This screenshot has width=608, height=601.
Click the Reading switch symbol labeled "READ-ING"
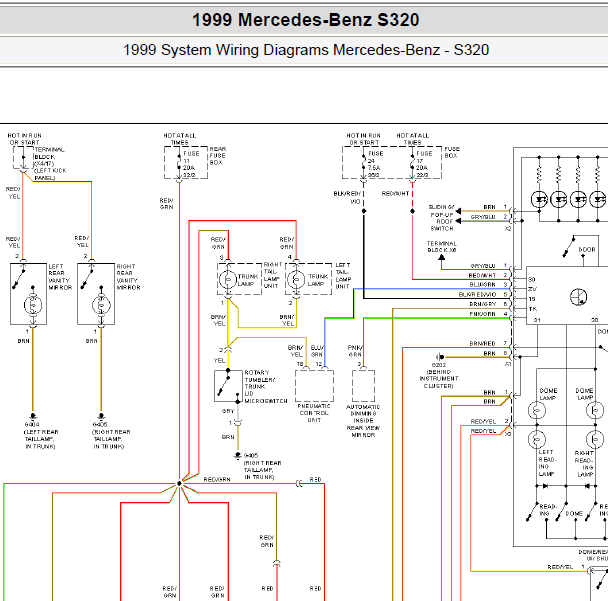point(532,512)
